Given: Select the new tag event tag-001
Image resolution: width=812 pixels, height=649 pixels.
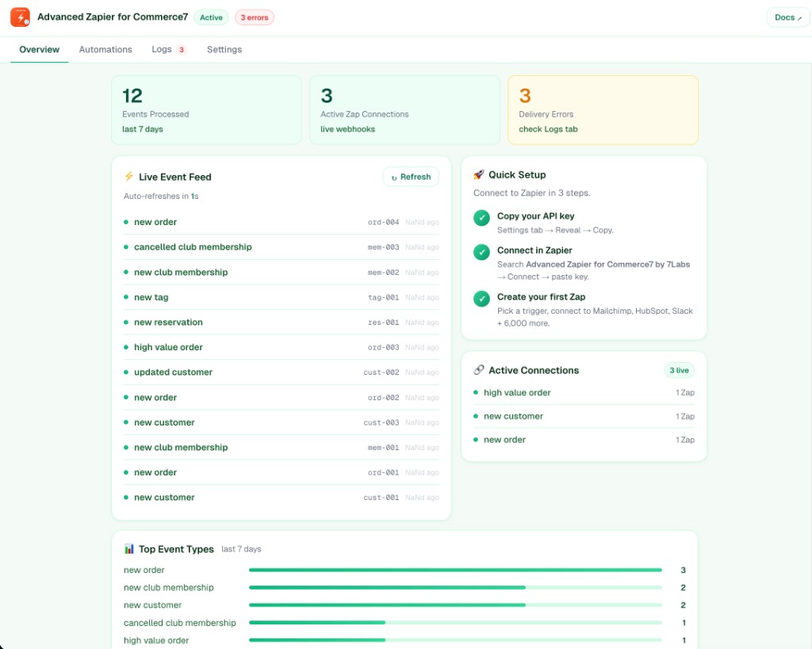Looking at the screenshot, I should coord(282,297).
